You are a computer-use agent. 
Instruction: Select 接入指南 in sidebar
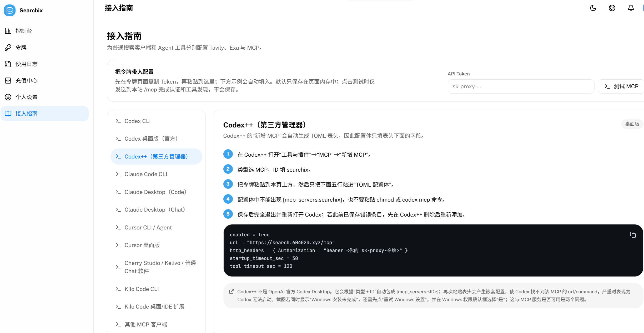coord(45,114)
